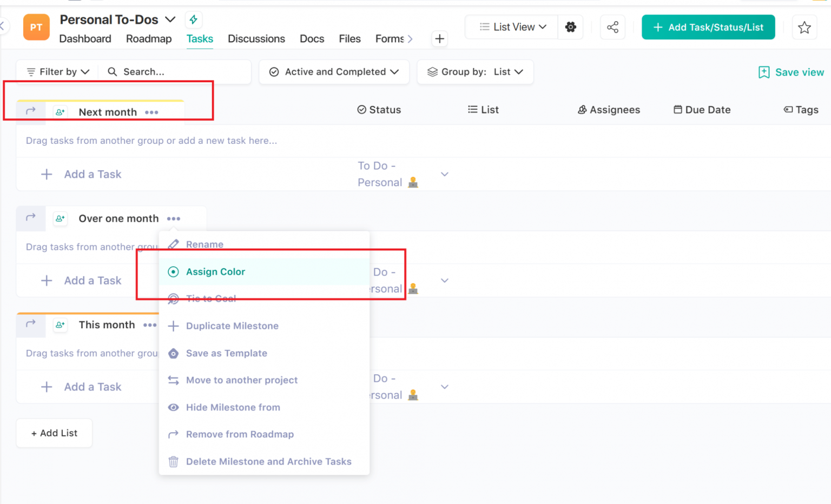831x504 pixels.
Task: Open the Files tab
Action: [349, 39]
